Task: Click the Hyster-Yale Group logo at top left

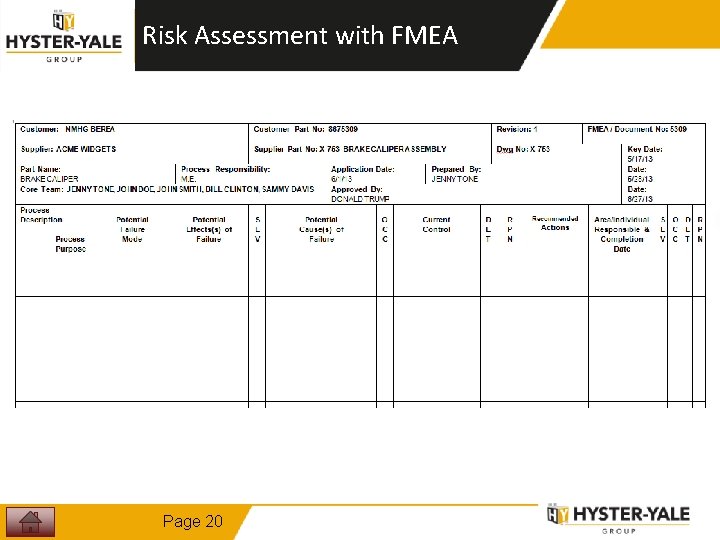Action: pyautogui.click(x=64, y=37)
